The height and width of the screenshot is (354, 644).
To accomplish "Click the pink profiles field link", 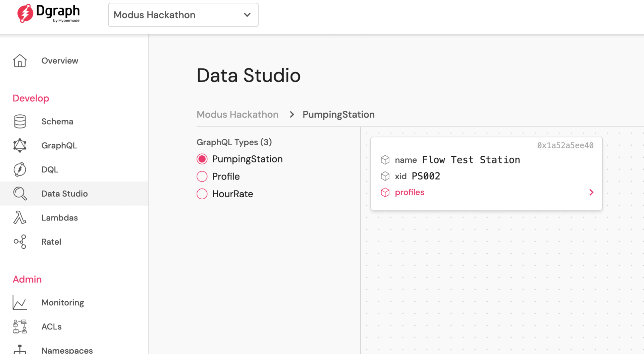I will (x=409, y=192).
